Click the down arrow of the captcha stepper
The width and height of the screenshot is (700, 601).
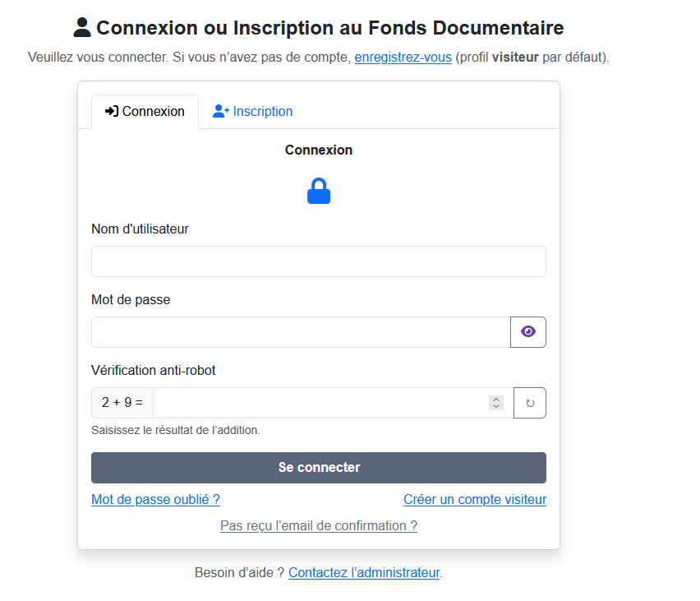(x=495, y=406)
